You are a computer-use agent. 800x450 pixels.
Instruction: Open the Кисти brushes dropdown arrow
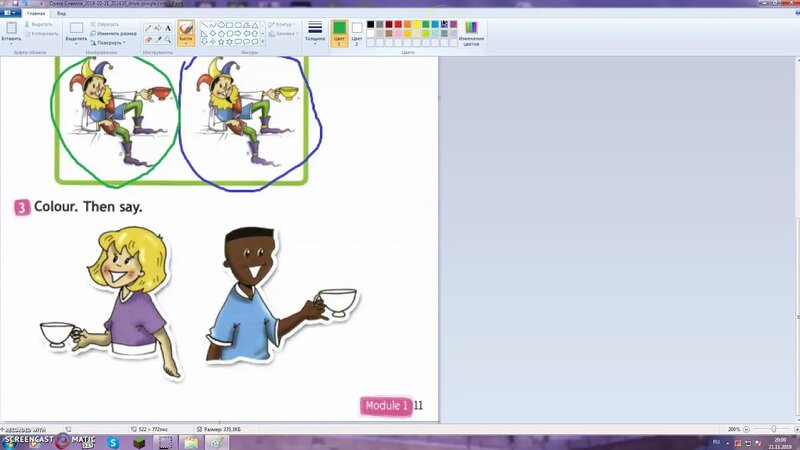pyautogui.click(x=186, y=43)
